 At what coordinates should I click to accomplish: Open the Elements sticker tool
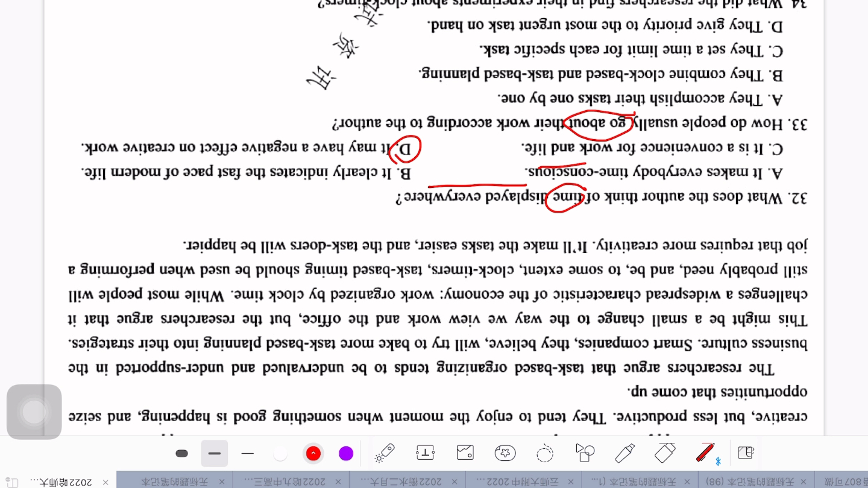(505, 453)
